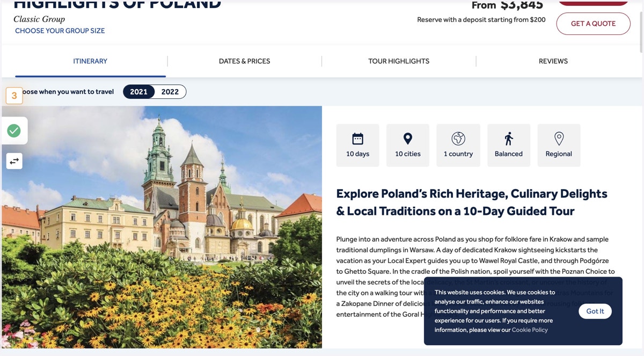The height and width of the screenshot is (356, 644).
Task: Click the Classic Group subtitle
Action: coord(39,19)
